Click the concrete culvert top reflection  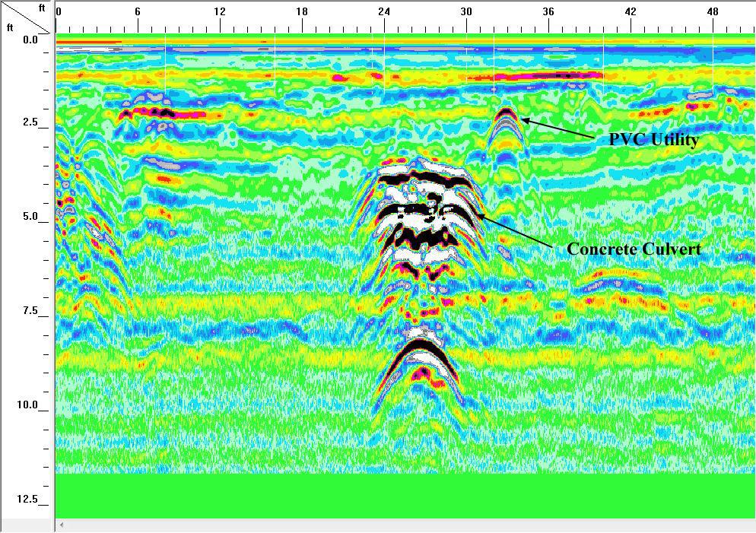[x=424, y=179]
